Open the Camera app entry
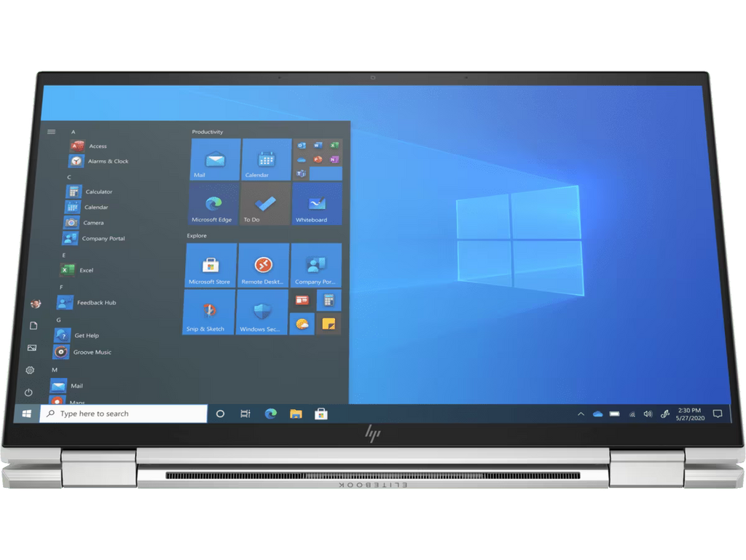Viewport: 746px width, 560px height. (x=83, y=223)
